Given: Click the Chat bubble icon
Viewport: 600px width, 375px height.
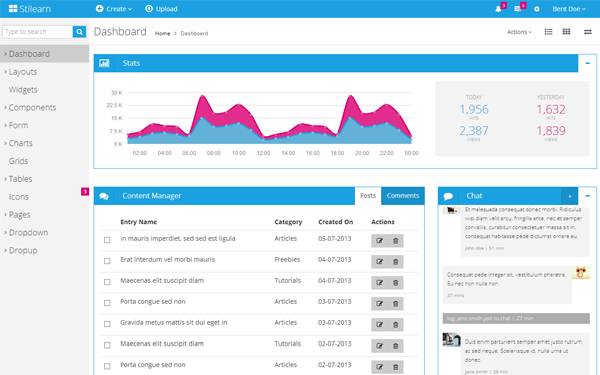Looking at the screenshot, I should tap(448, 196).
